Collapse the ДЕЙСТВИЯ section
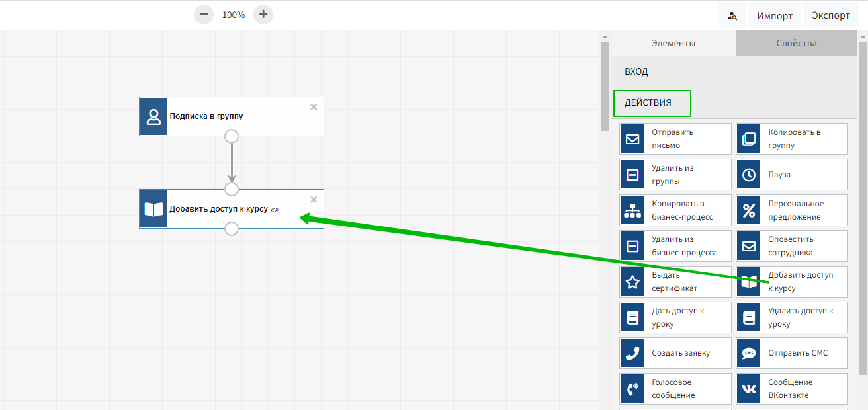The width and height of the screenshot is (868, 410). click(x=652, y=103)
